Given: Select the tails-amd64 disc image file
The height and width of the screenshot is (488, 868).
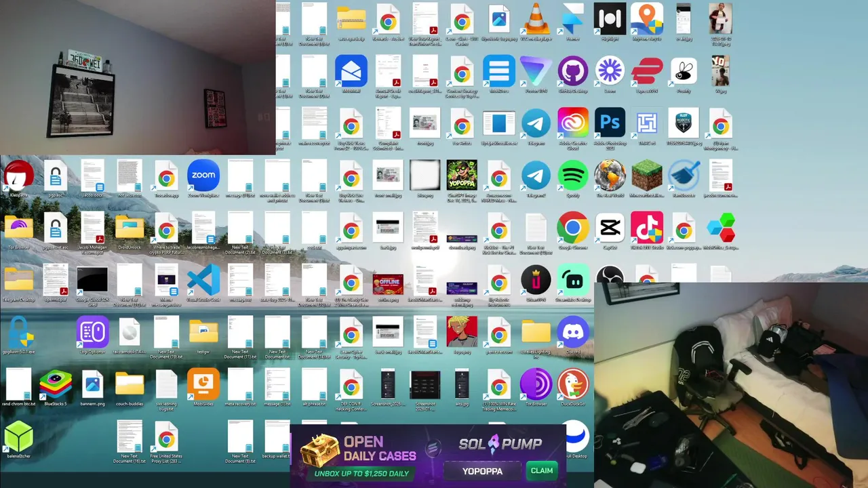Looking at the screenshot, I should [130, 332].
